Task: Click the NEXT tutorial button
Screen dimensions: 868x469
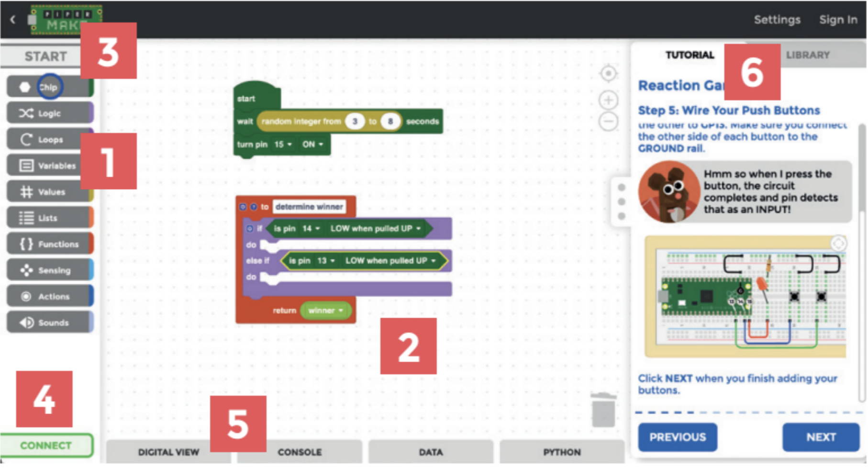Action: (821, 437)
